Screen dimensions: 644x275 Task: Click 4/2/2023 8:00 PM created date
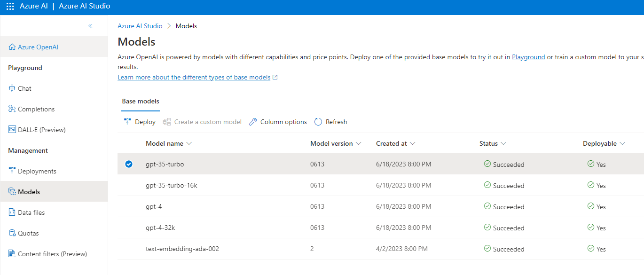point(402,249)
